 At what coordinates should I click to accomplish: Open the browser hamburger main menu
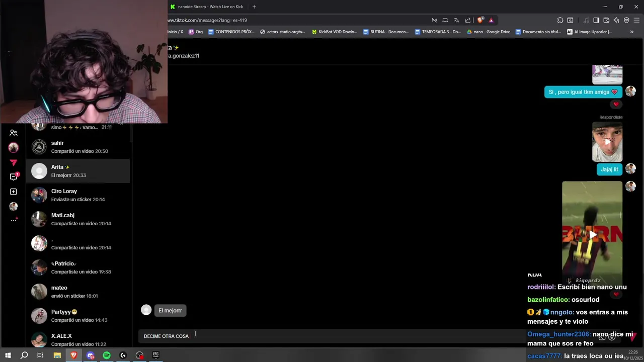[637, 20]
